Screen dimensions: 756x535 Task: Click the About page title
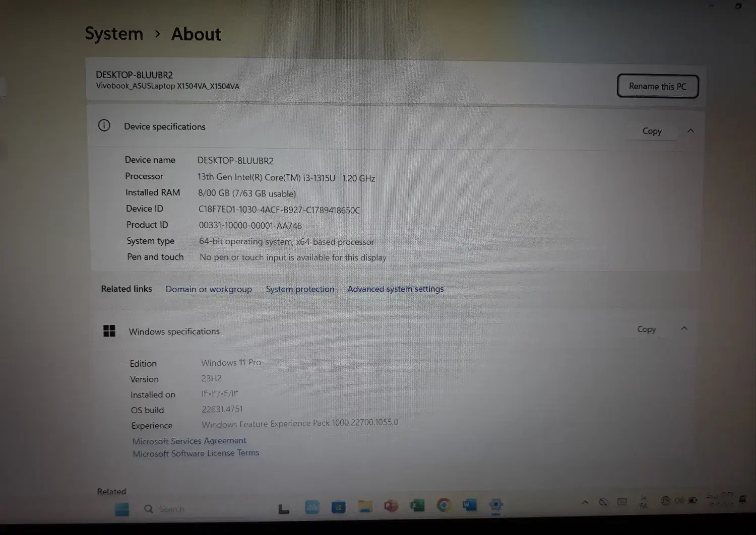point(196,34)
